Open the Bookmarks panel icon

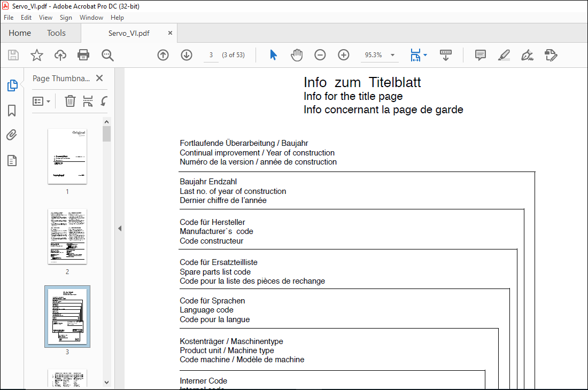(x=12, y=111)
